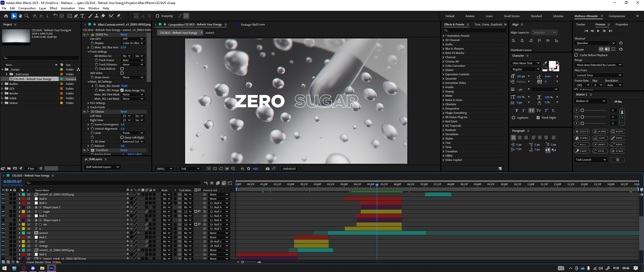Expand the Color Correction effects category
The height and width of the screenshot is (272, 644).
[443, 66]
